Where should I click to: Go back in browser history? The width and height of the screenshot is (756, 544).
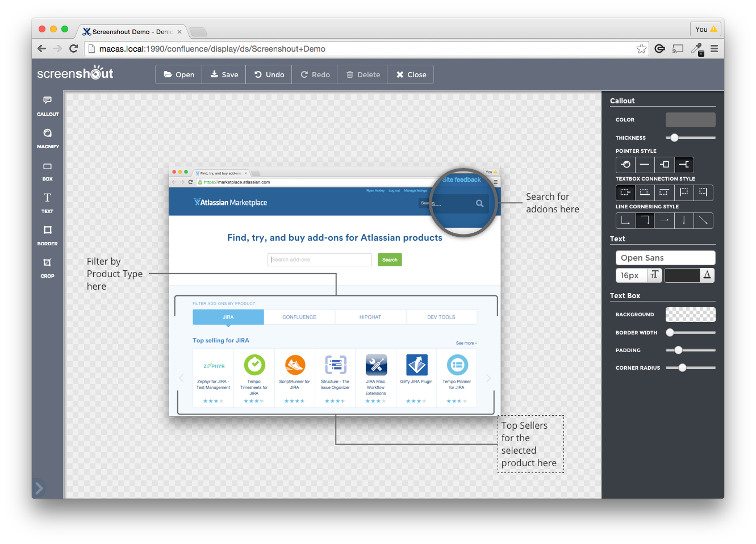[42, 49]
